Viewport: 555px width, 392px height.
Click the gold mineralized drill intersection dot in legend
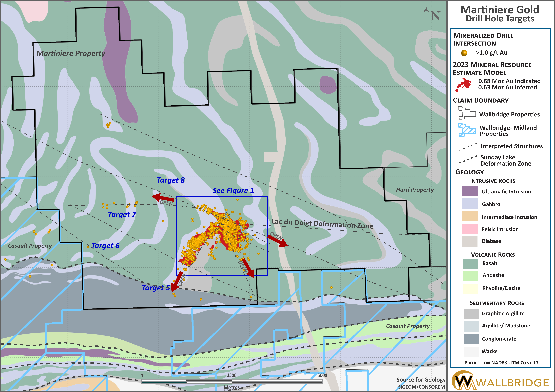click(x=464, y=53)
